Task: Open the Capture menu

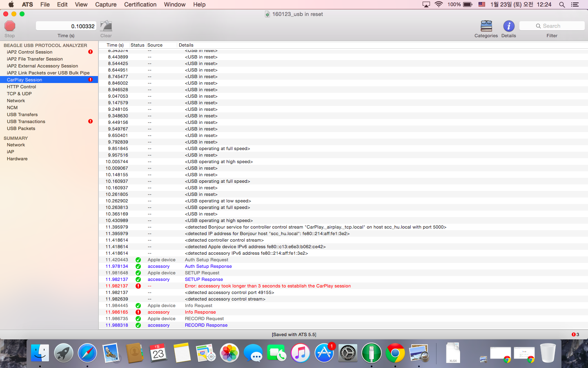Action: (x=106, y=4)
